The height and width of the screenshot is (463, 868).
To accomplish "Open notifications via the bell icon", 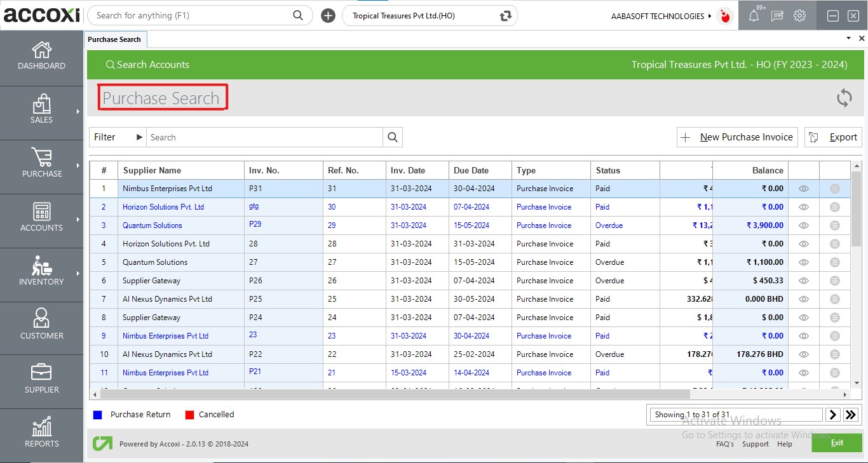I will click(755, 15).
